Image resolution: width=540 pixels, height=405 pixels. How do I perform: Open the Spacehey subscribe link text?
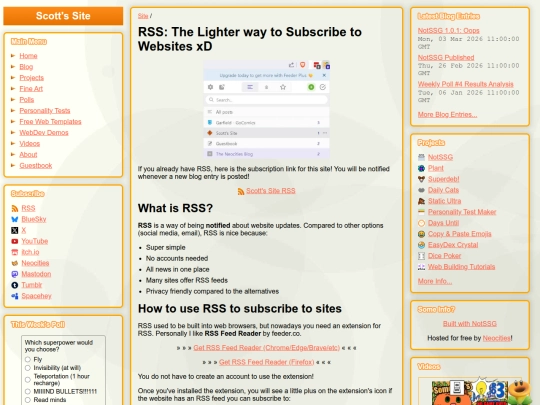[x=37, y=296]
